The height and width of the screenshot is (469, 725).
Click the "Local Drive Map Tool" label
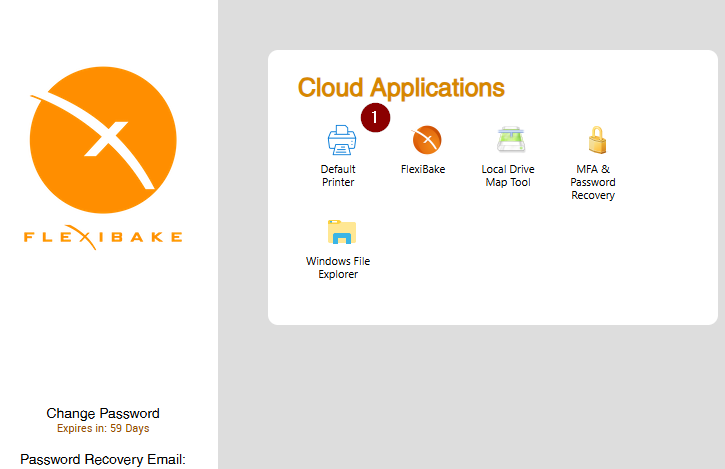coord(508,175)
